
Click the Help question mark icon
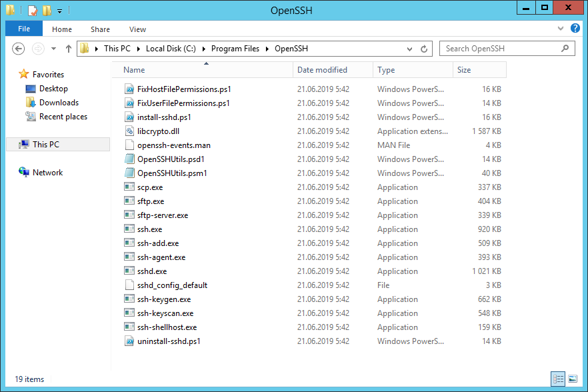[575, 29]
